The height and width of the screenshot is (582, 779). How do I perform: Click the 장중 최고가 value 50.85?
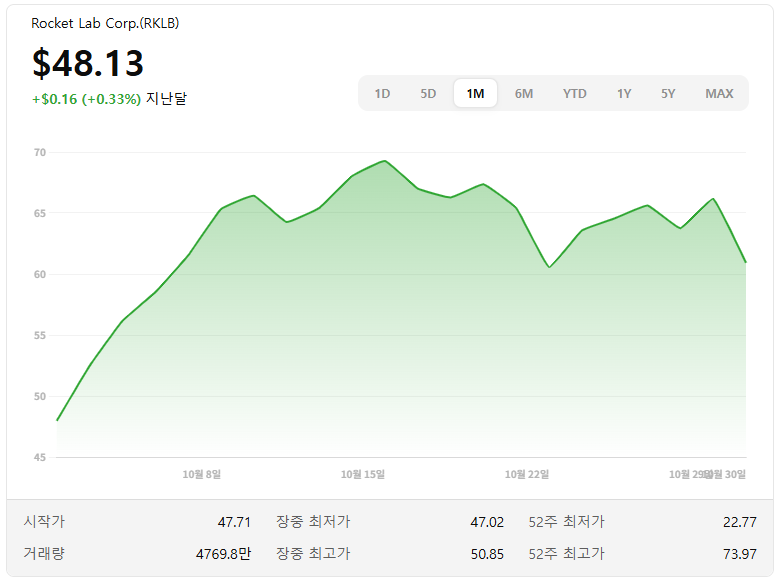487,554
